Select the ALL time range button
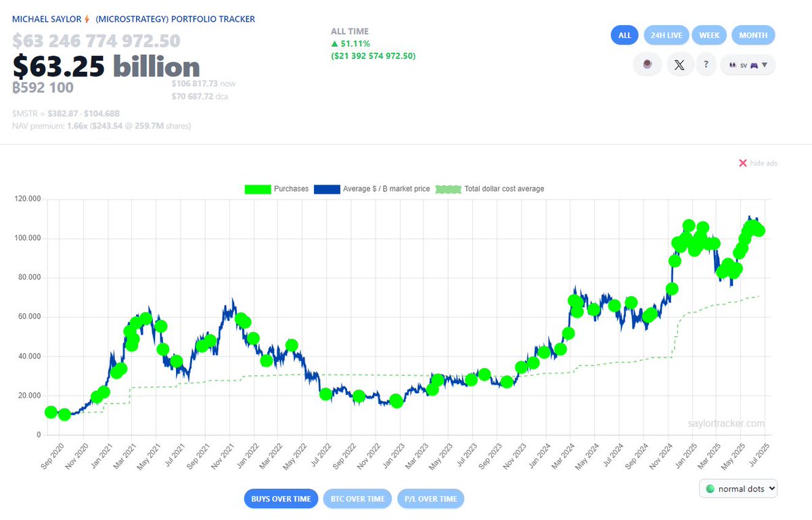This screenshot has width=812, height=520. click(625, 35)
